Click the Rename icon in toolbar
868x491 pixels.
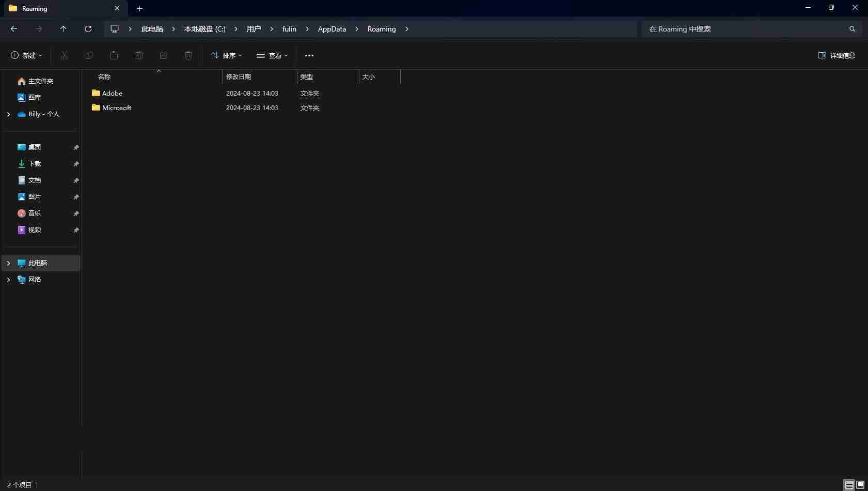click(x=139, y=55)
